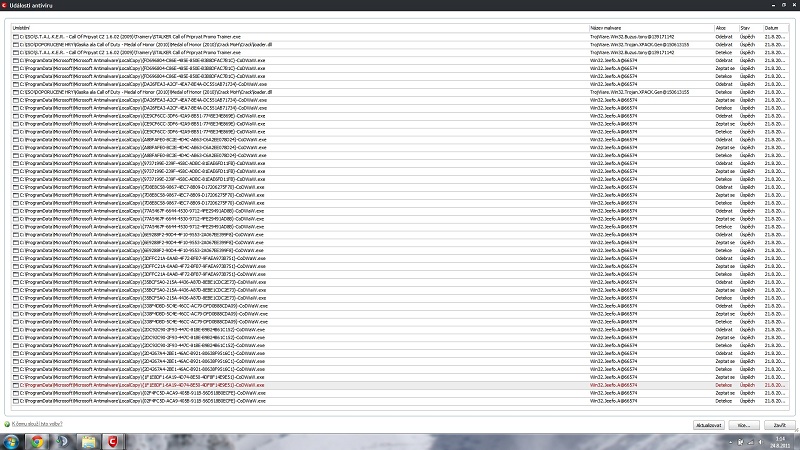800x450 pixels.
Task: Select the FD696804 CoDWaW.exe row with Zeptat se
Action: point(400,68)
